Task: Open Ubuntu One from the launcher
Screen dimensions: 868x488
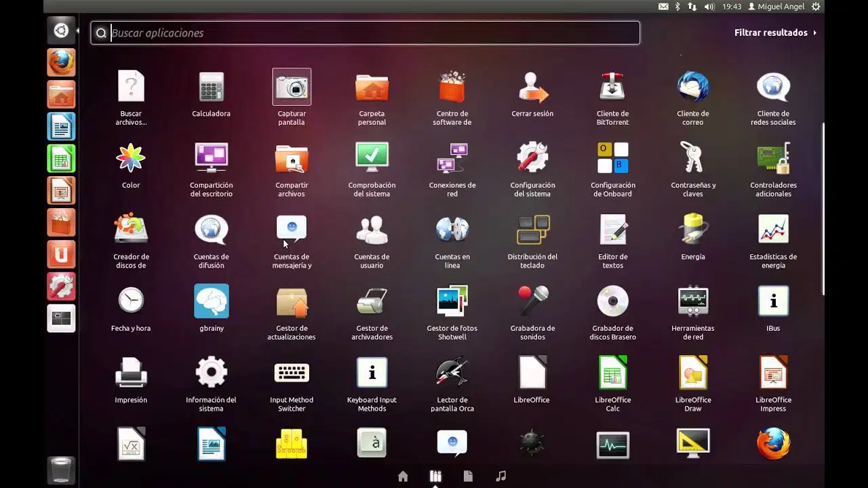Action: click(x=61, y=255)
